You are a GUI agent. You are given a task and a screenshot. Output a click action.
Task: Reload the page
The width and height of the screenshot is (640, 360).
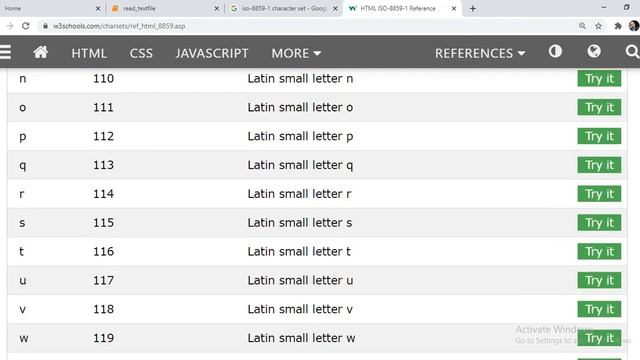click(26, 26)
